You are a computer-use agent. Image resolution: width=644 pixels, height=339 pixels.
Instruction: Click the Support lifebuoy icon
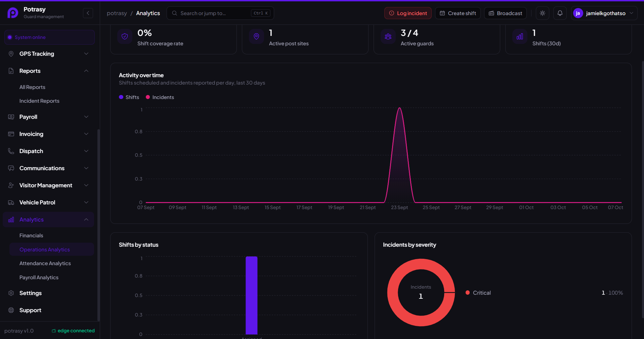(x=11, y=310)
